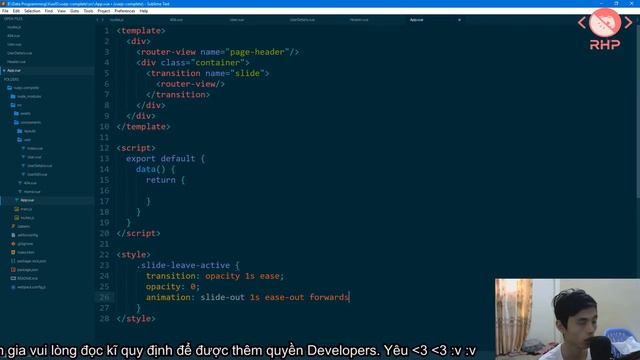Open UserDetails.vue from the user folder tree
The height and width of the screenshot is (360, 640).
pos(39,166)
